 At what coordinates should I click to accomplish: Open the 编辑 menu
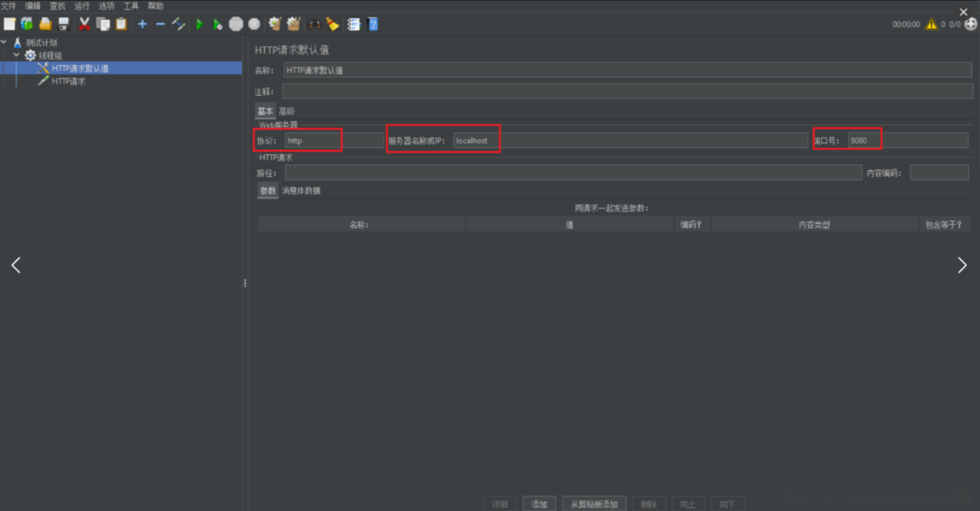33,6
